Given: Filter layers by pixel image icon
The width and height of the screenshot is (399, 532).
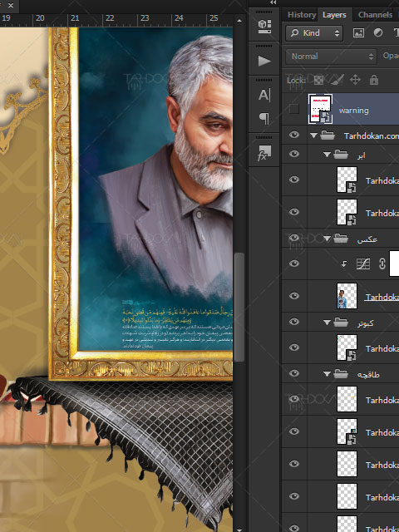Looking at the screenshot, I should (x=358, y=33).
